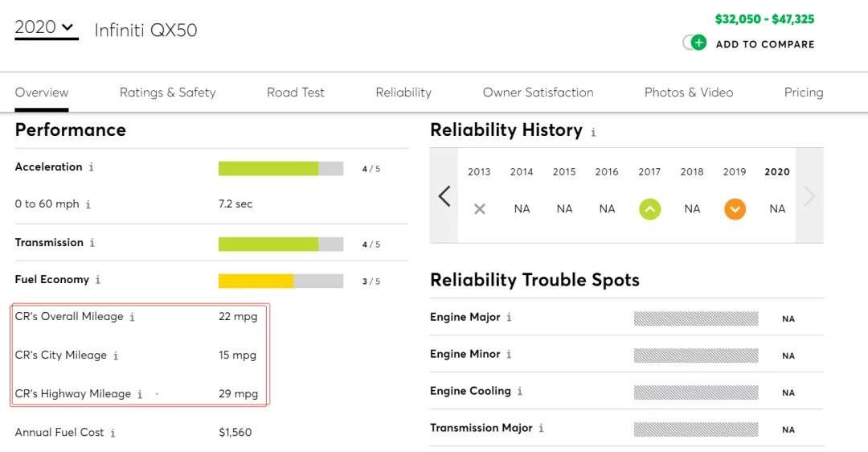Click the green up-arrow 2017 reliability icon

pyautogui.click(x=649, y=209)
